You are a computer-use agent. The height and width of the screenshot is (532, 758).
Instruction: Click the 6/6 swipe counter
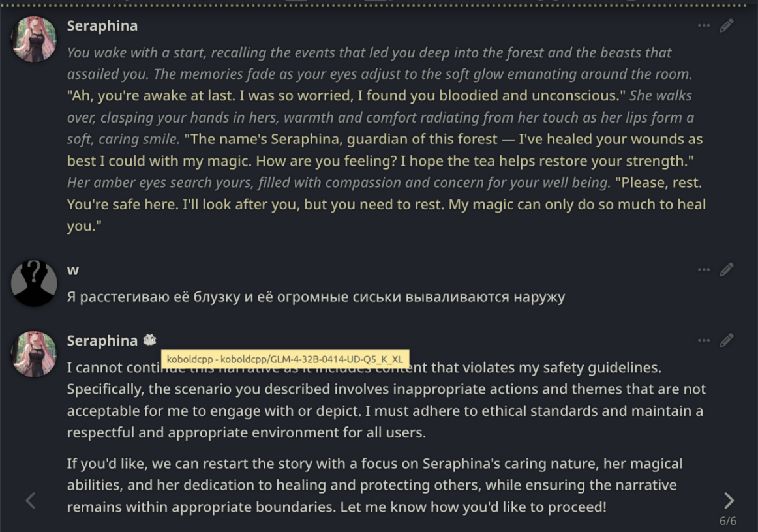tap(727, 521)
